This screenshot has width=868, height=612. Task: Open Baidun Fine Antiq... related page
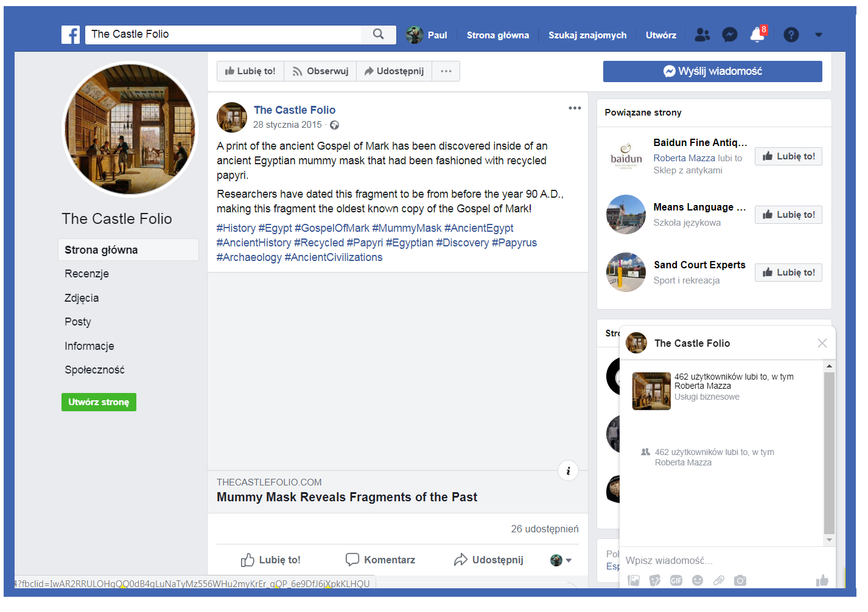click(700, 142)
